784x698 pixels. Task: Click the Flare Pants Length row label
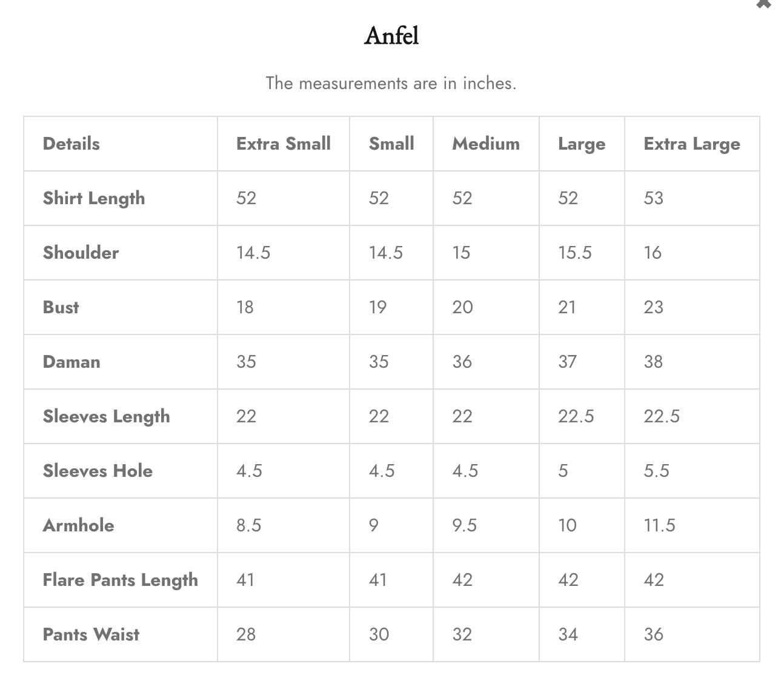(121, 580)
